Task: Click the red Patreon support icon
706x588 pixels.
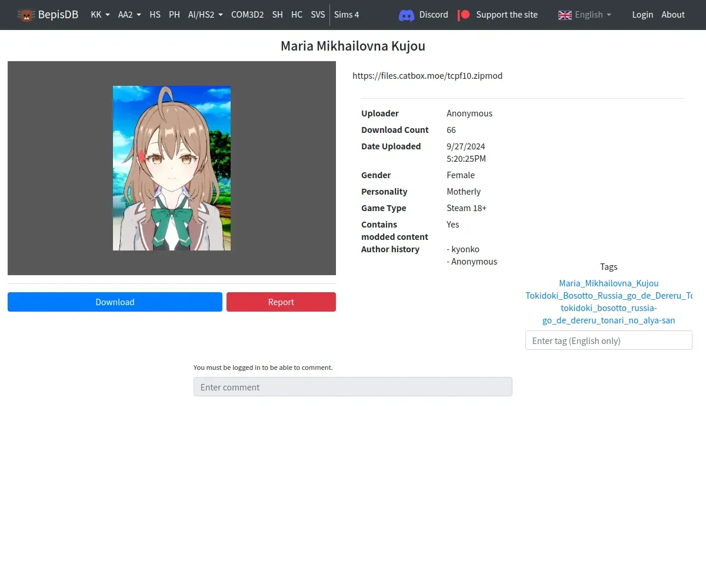Action: coord(464,15)
